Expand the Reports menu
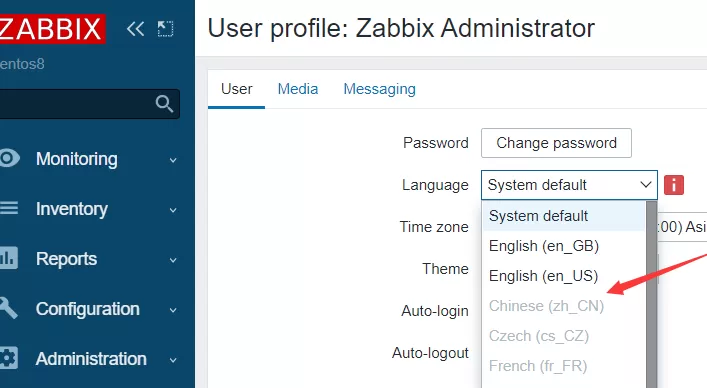The width and height of the screenshot is (707, 388). [173, 260]
